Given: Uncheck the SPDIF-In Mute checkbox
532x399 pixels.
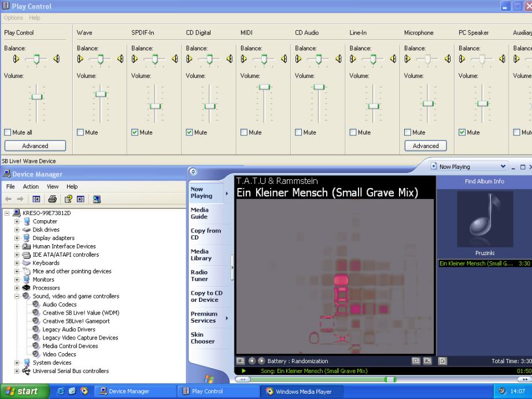Looking at the screenshot, I should [x=135, y=132].
